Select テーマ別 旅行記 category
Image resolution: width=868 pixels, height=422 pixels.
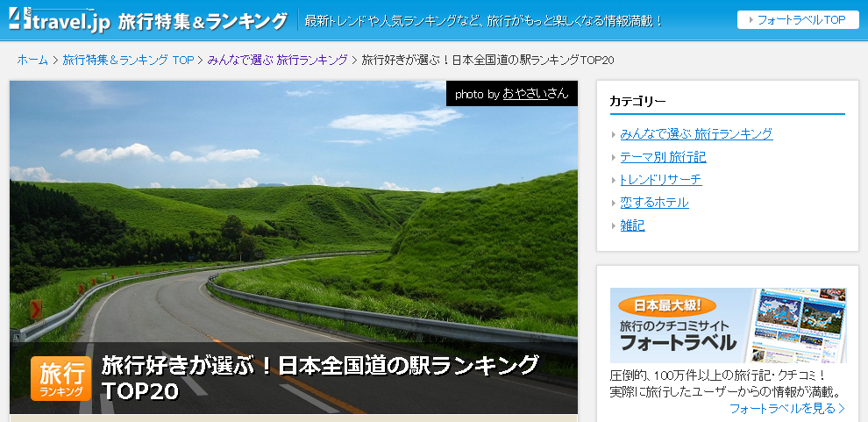point(663,157)
